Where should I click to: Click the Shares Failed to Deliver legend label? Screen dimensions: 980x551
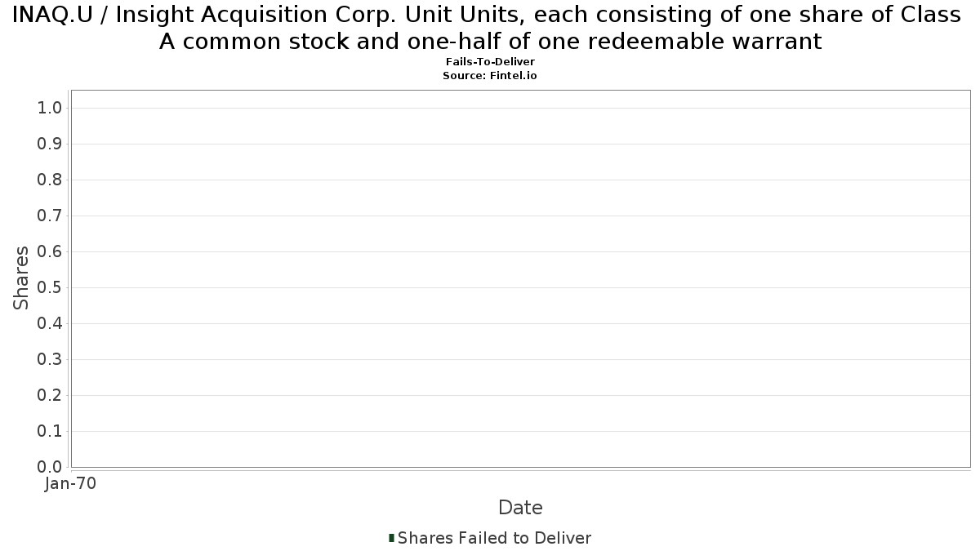pyautogui.click(x=494, y=538)
